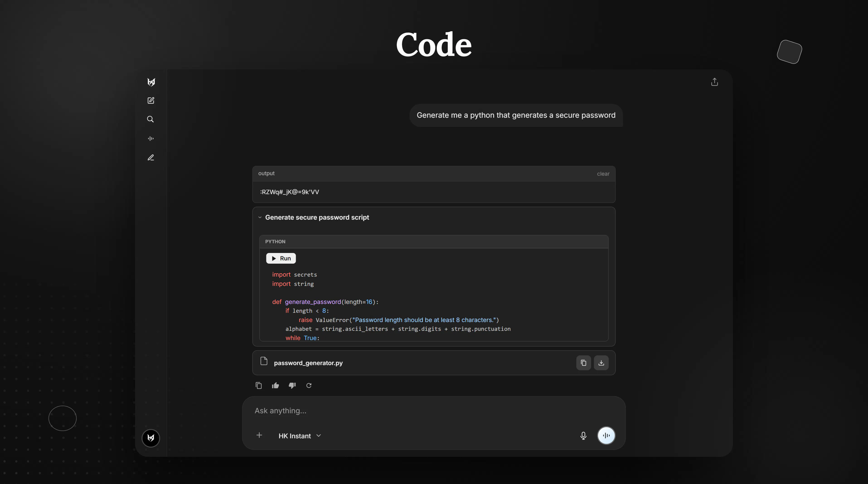
Task: Click the pen icon in the sidebar
Action: click(x=151, y=157)
